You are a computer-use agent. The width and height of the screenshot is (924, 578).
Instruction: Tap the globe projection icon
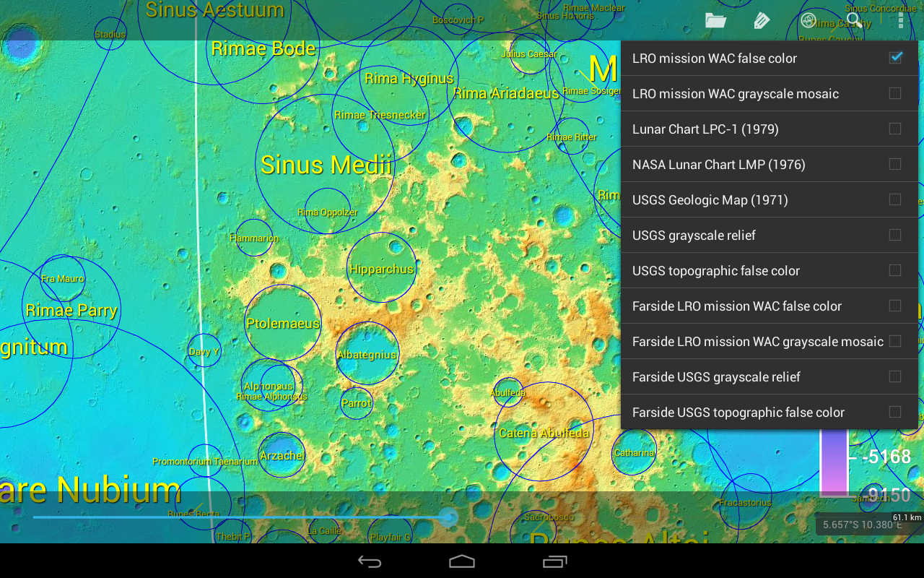[x=807, y=20]
